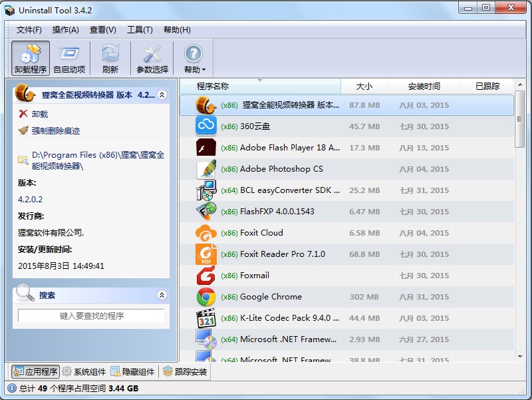Focus the 键入要查找的程序 search field

pyautogui.click(x=91, y=315)
